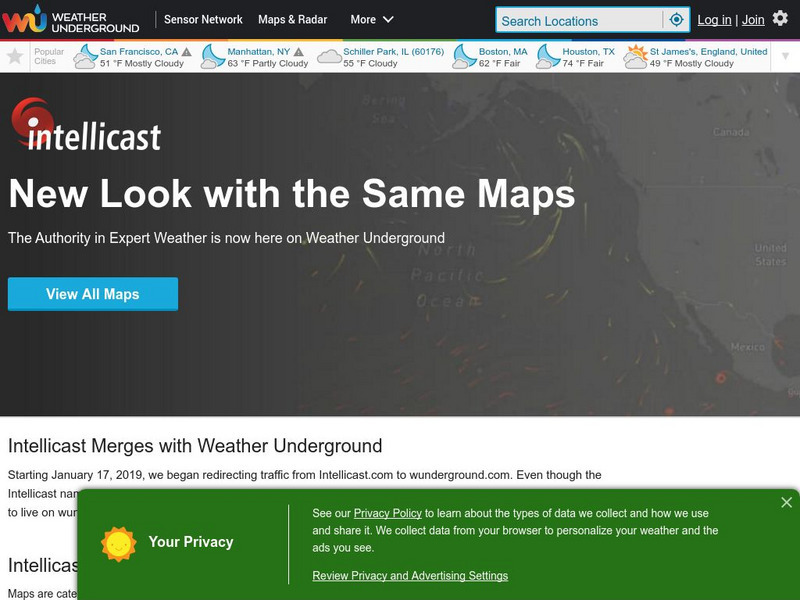The width and height of the screenshot is (800, 600).
Task: Click the 'New Look with the Same Maps' headline
Action: point(292,194)
